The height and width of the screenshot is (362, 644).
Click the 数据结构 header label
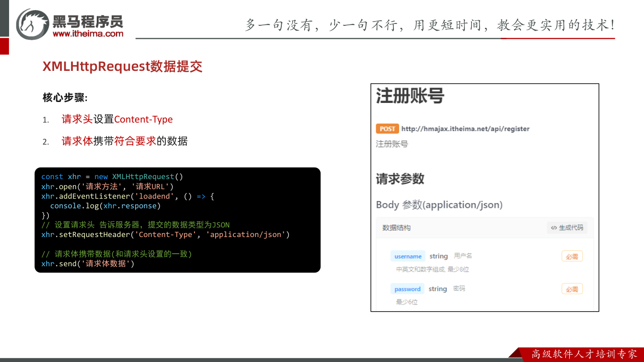pyautogui.click(x=396, y=228)
